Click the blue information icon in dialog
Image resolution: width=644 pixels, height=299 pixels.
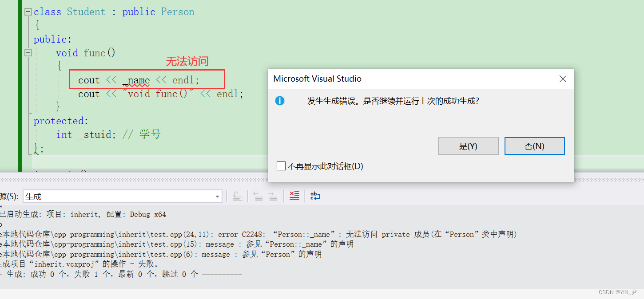(x=280, y=101)
